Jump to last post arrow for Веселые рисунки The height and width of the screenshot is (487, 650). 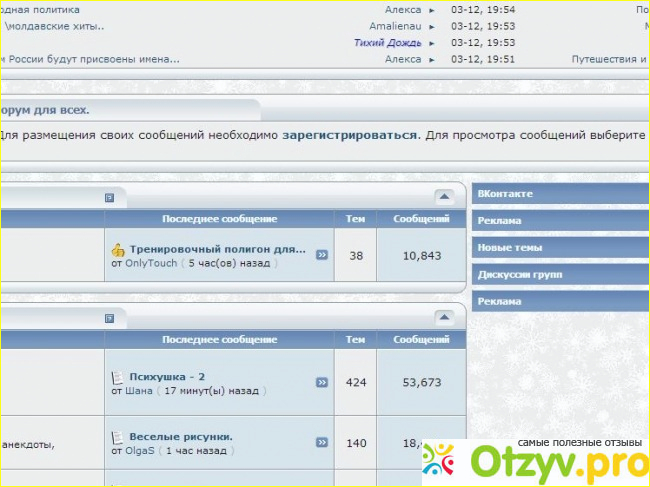click(x=322, y=442)
